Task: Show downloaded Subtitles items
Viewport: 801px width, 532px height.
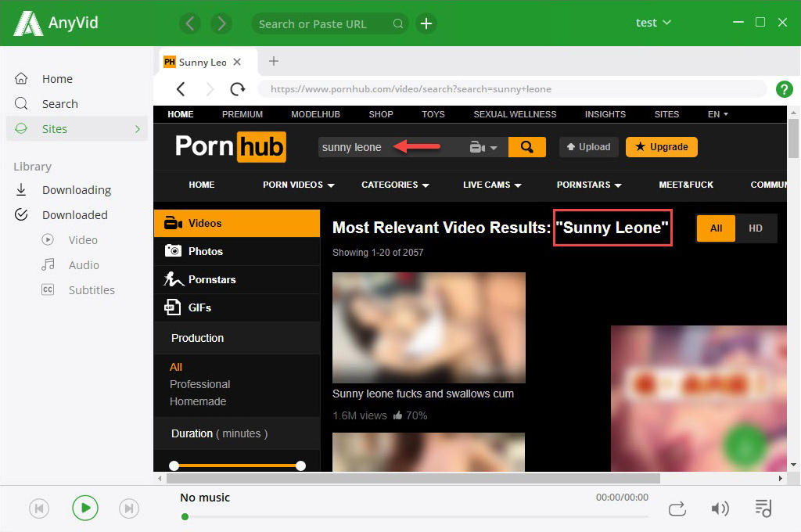Action: click(92, 290)
